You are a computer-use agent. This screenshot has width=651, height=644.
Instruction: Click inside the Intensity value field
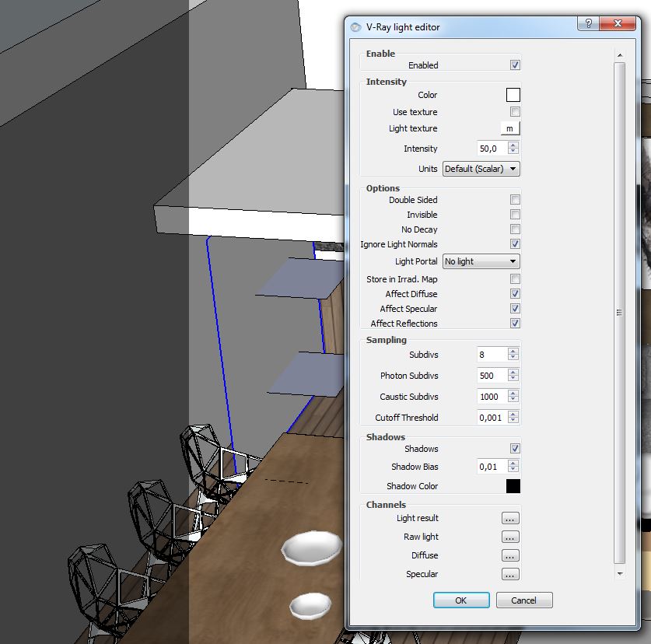(x=491, y=149)
